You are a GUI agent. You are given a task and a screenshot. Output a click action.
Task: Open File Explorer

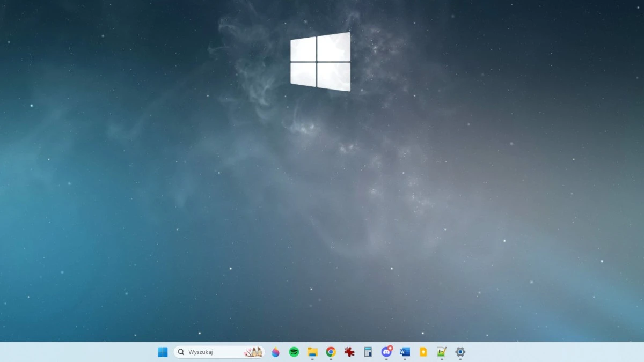312,352
